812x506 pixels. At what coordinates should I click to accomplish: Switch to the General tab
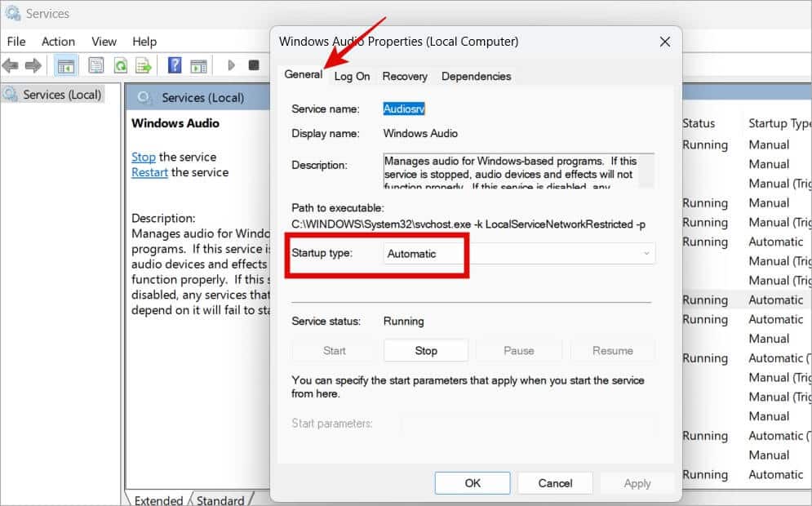click(x=304, y=74)
